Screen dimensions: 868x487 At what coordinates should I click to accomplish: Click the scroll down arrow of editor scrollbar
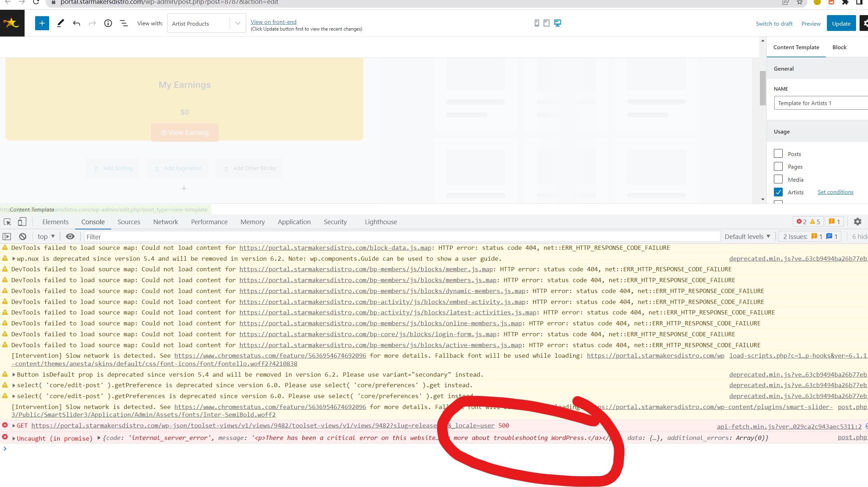[x=763, y=199]
